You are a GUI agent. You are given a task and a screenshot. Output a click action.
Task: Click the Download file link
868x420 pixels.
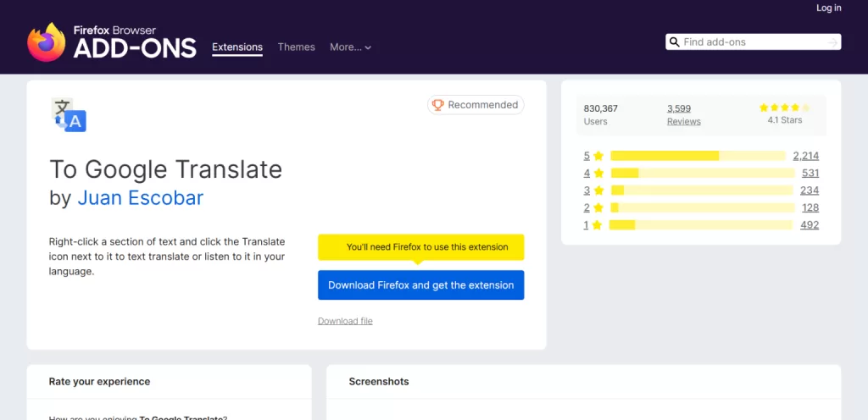click(x=345, y=321)
